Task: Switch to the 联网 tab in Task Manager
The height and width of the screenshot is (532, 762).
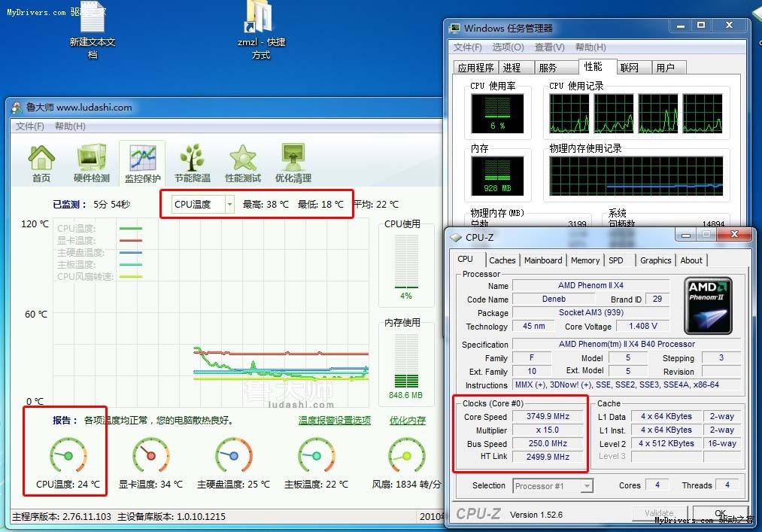Action: [629, 68]
